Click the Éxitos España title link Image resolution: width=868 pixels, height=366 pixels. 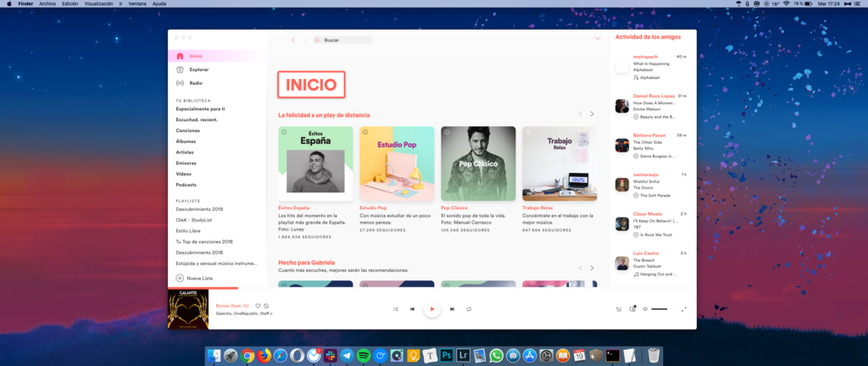click(x=294, y=208)
